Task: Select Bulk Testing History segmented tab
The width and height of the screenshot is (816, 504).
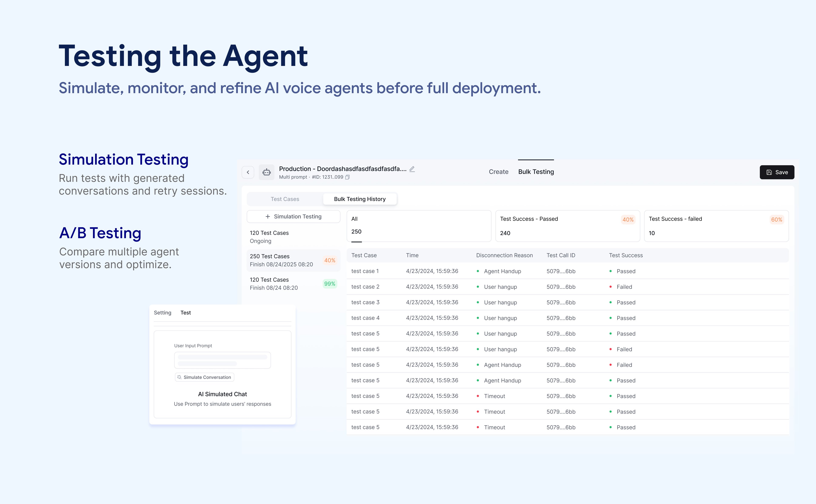Action: point(360,199)
